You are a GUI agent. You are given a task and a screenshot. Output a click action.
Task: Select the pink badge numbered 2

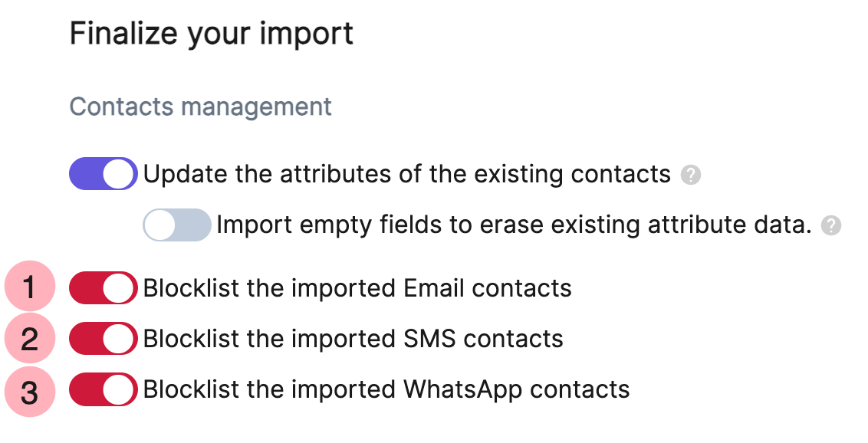(29, 338)
